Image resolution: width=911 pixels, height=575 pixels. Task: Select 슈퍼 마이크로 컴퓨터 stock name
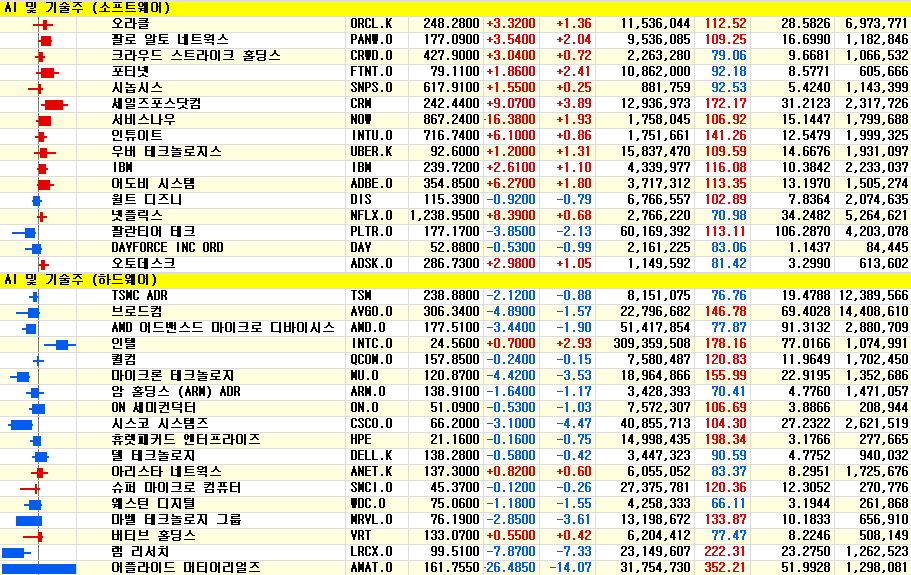[176, 487]
